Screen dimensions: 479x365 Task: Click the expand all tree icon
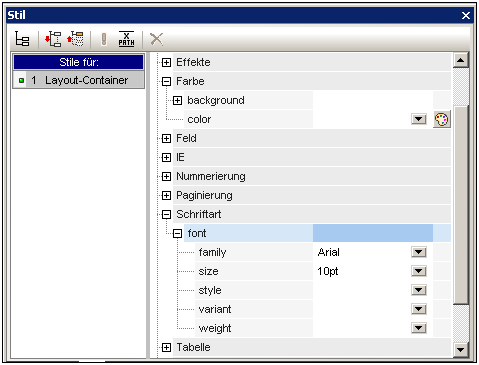coord(53,39)
